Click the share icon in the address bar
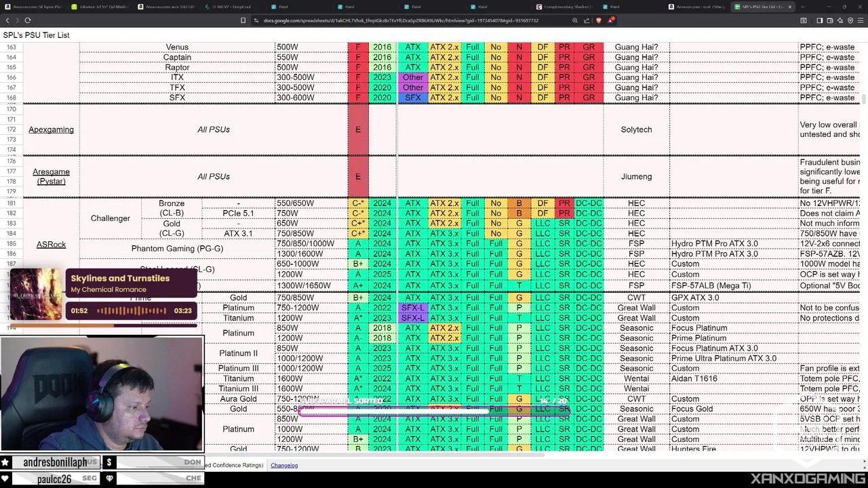 pos(587,20)
